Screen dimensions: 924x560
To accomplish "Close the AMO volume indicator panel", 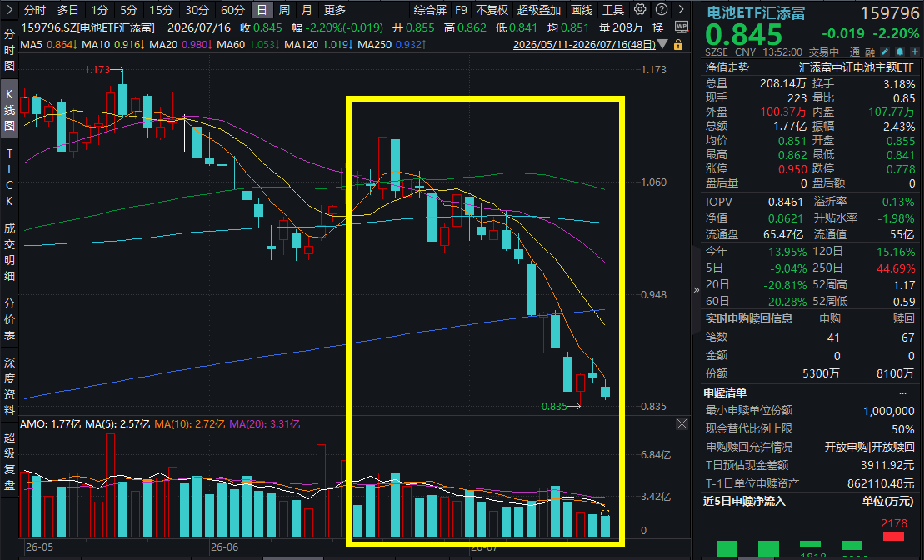I will click(x=682, y=424).
